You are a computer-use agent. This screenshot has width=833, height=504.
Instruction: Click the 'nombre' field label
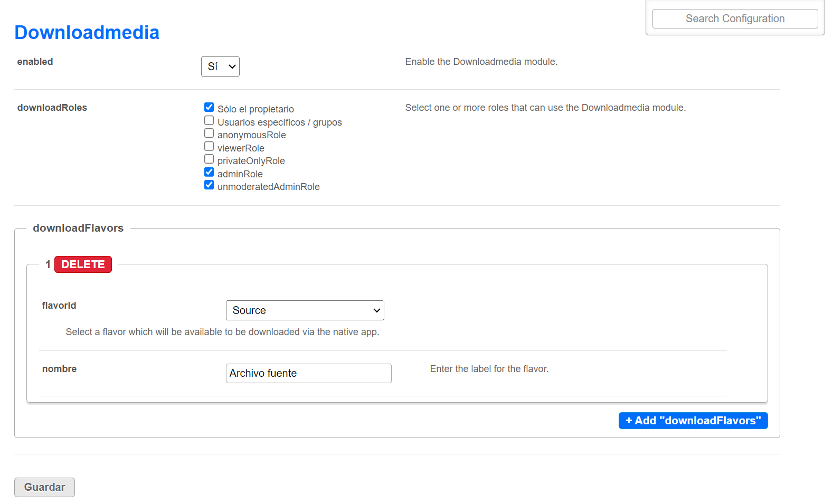tap(59, 369)
